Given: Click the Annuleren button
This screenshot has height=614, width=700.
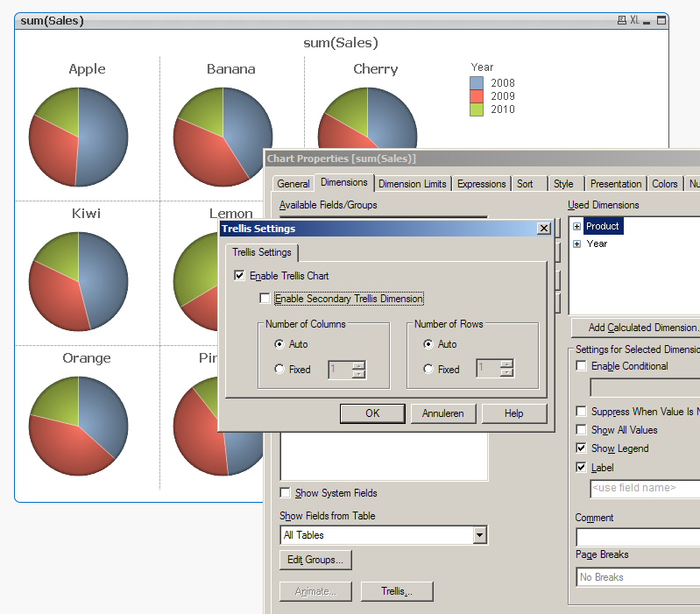Looking at the screenshot, I should coord(442,413).
